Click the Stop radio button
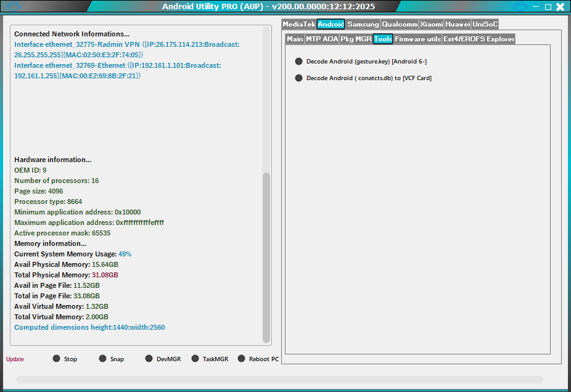 56,359
